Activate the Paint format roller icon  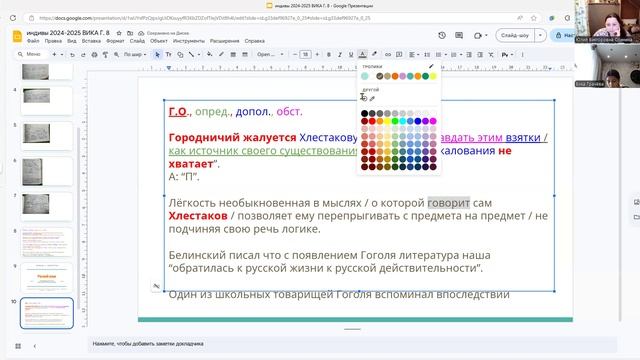pos(105,55)
